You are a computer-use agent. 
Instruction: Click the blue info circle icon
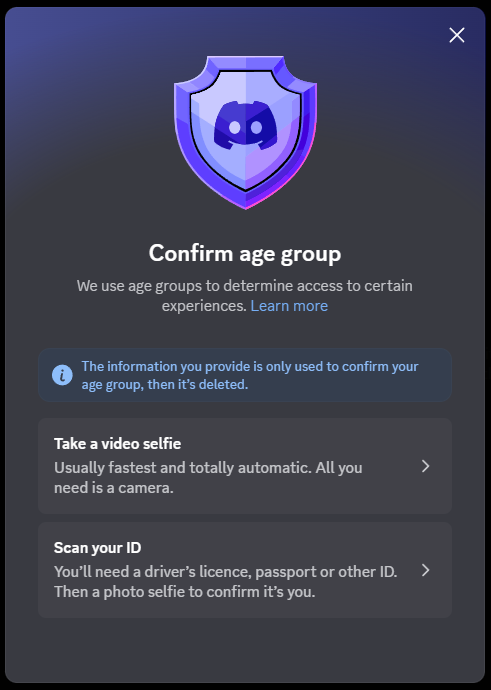tap(62, 375)
